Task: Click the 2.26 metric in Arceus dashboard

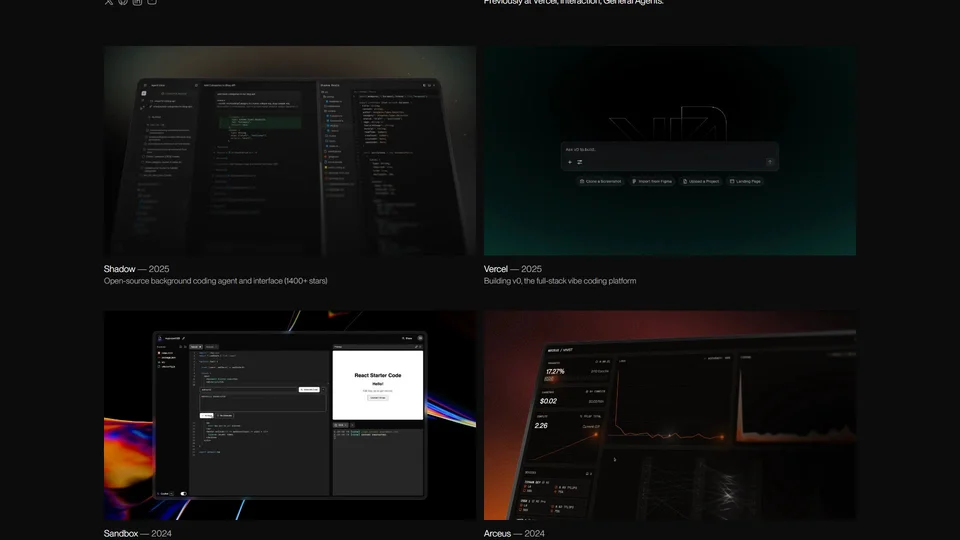Action: click(x=541, y=426)
